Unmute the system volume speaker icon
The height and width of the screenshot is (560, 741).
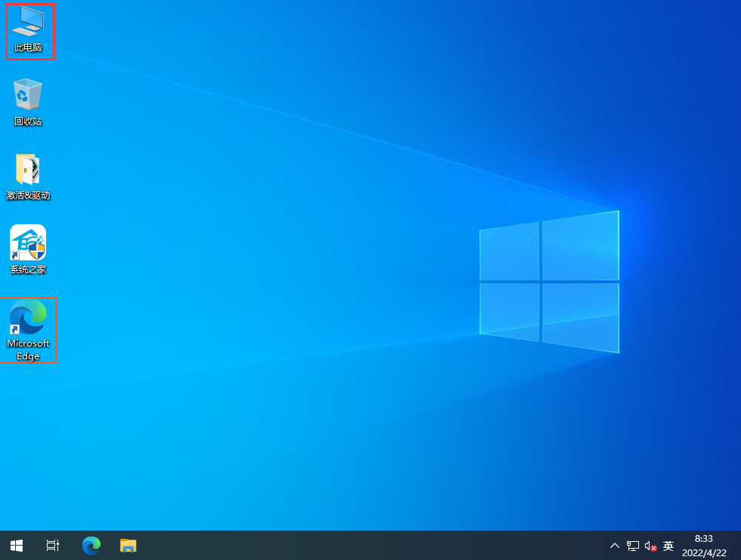650,545
